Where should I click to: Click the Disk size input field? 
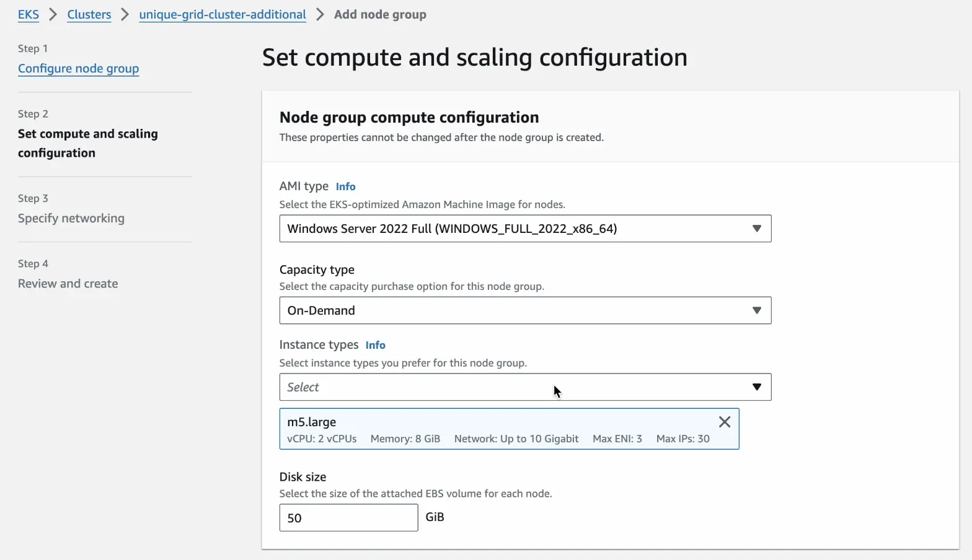[x=348, y=517]
